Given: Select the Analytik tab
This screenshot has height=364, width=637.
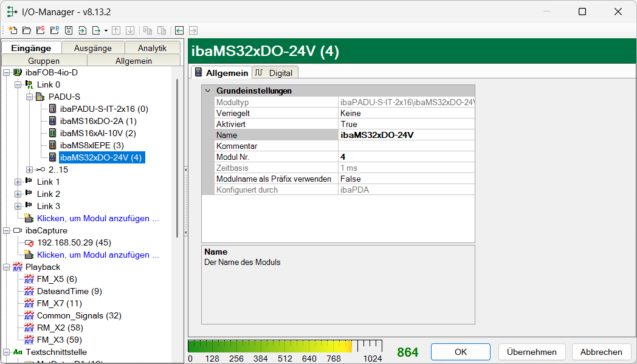Looking at the screenshot, I should pyautogui.click(x=152, y=48).
